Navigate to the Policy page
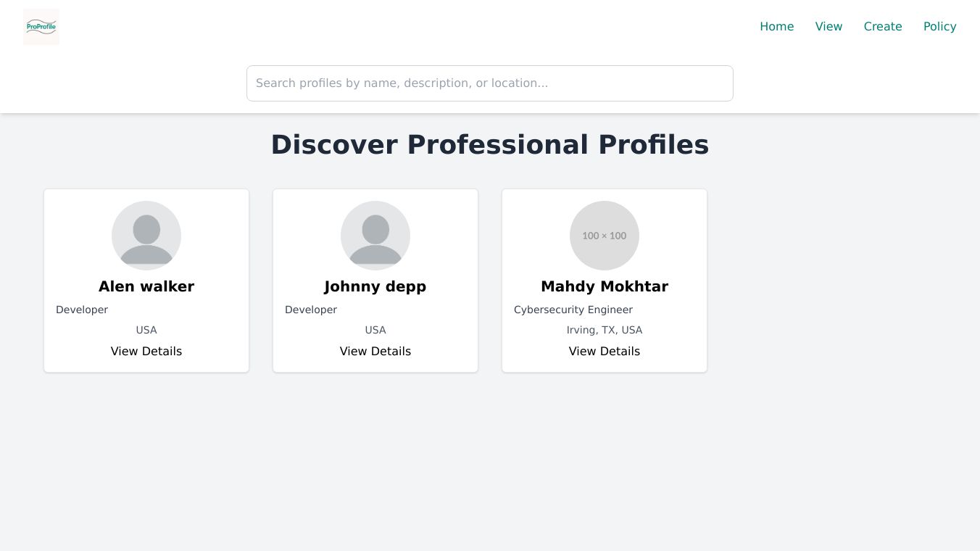This screenshot has height=551, width=980. pos(939,27)
